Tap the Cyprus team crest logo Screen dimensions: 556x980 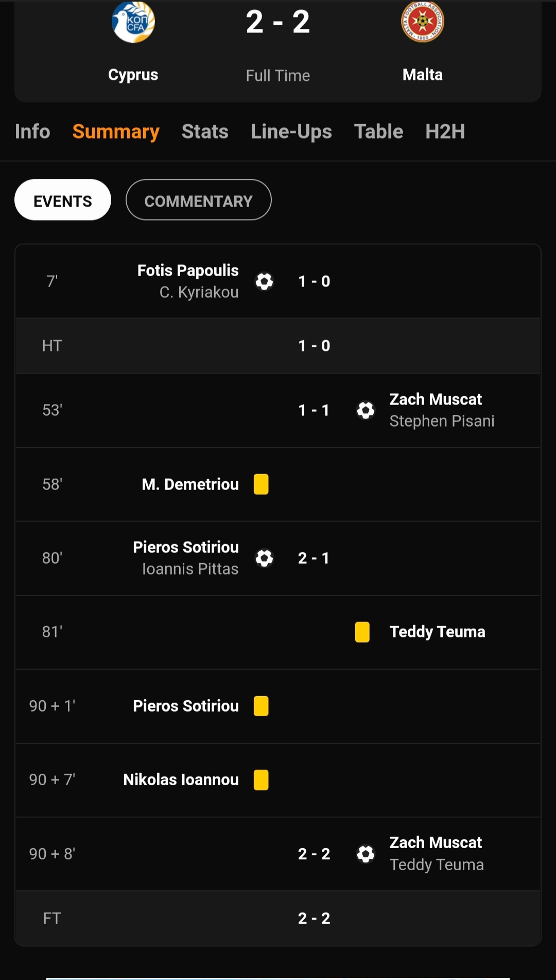pos(133,22)
